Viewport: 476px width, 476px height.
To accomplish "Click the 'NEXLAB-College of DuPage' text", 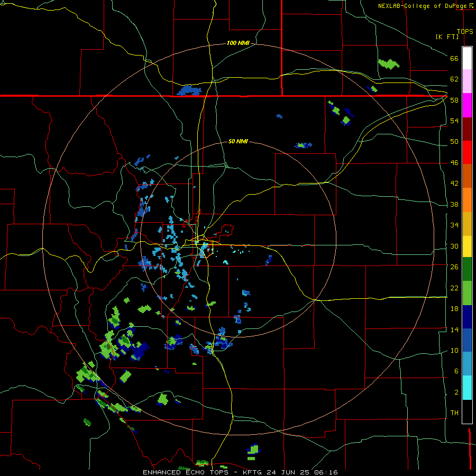I will (423, 6).
